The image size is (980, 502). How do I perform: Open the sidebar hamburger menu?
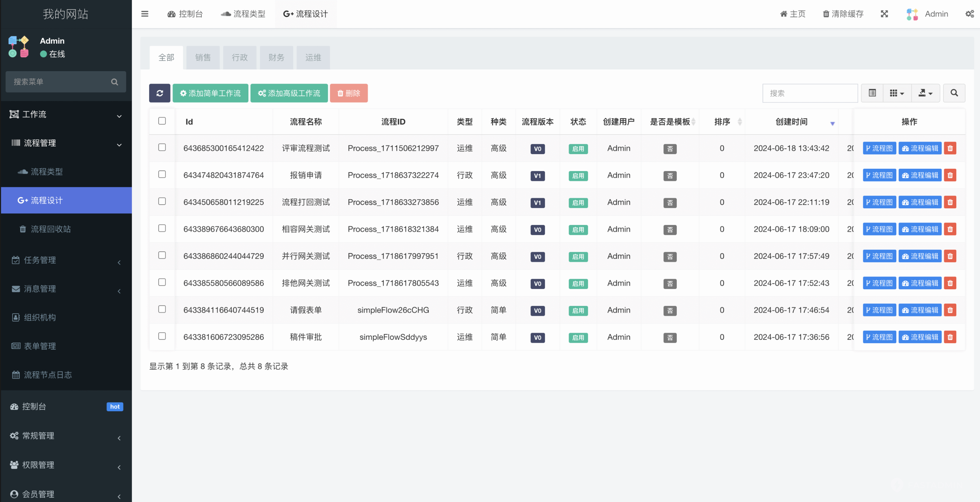tap(145, 14)
